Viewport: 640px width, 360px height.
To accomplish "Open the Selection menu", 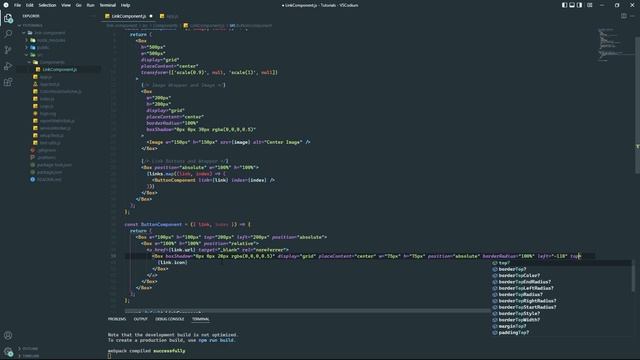I will click(x=47, y=5).
